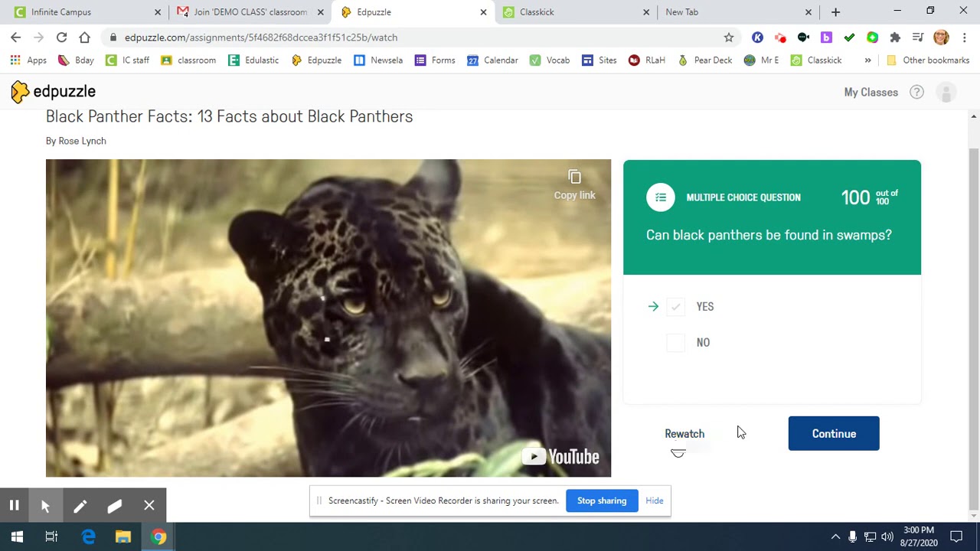Bookmark this page with the star icon
This screenshot has width=980, height=551.
click(x=729, y=37)
